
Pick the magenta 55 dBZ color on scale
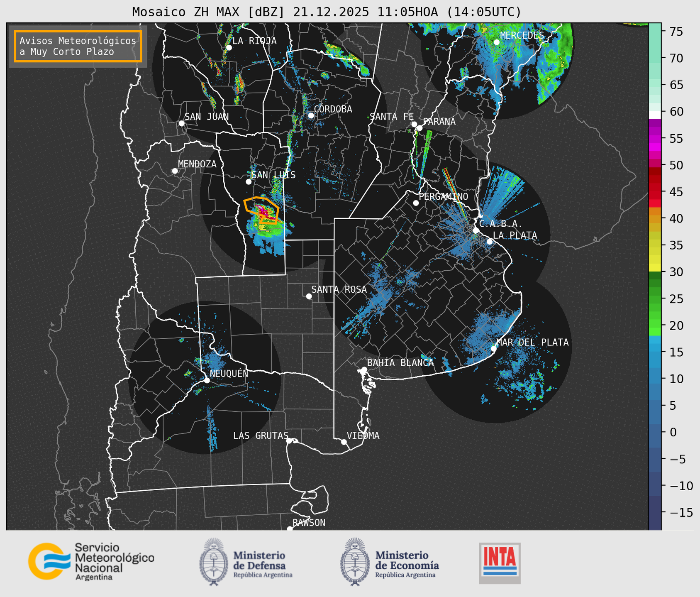[654, 139]
